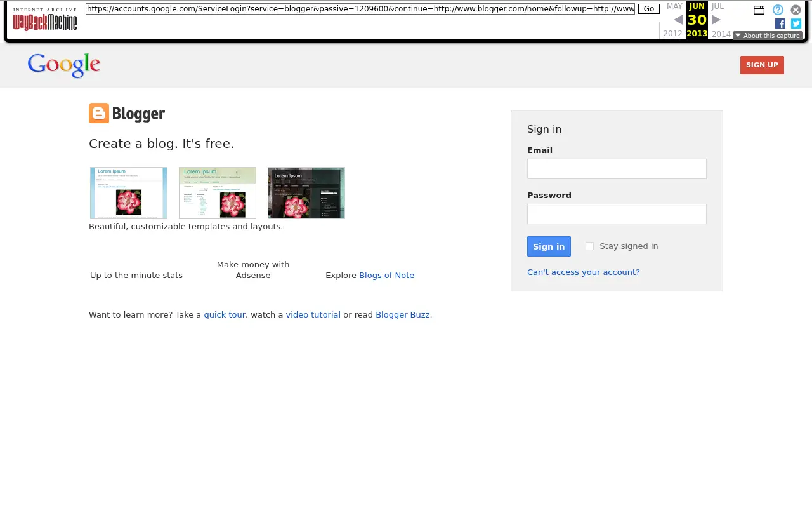The width and height of the screenshot is (812, 508).
Task: Click the Wayback URL address field
Action: pos(360,9)
